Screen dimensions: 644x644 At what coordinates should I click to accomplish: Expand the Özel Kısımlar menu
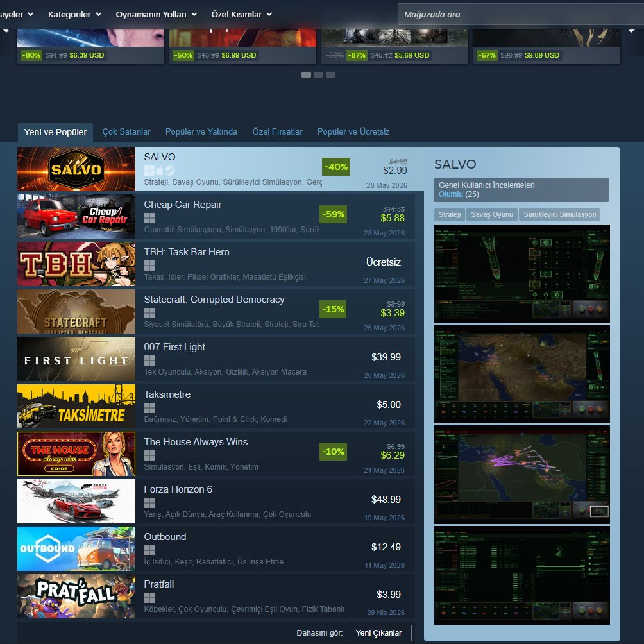(242, 14)
